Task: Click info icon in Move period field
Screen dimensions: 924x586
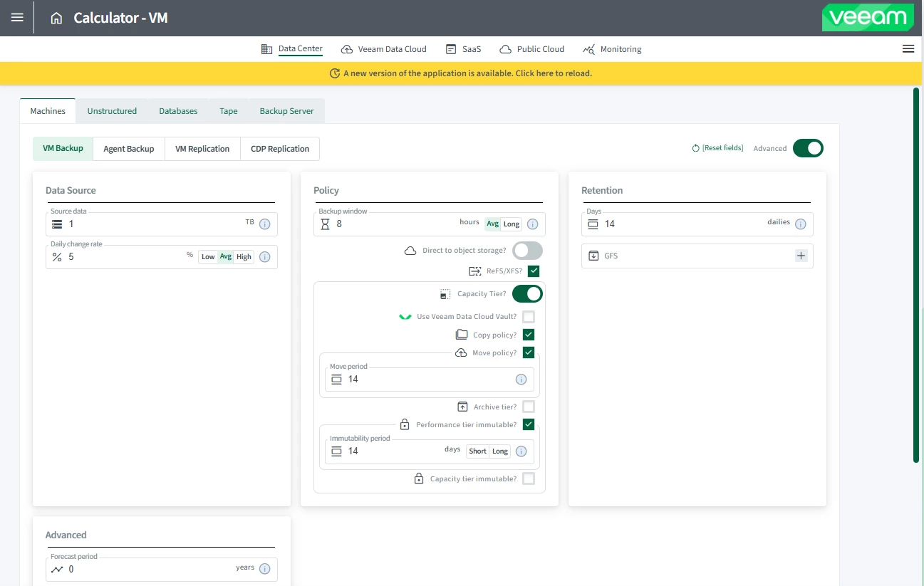Action: click(x=521, y=380)
